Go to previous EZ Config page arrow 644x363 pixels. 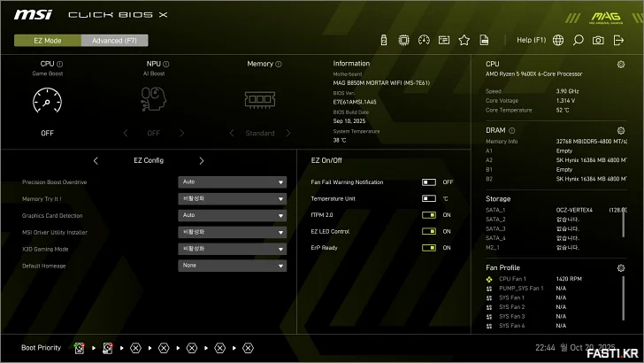pyautogui.click(x=96, y=161)
